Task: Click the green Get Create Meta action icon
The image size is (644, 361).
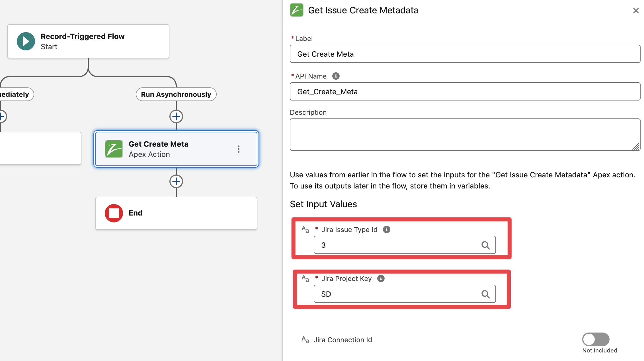Action: (114, 149)
